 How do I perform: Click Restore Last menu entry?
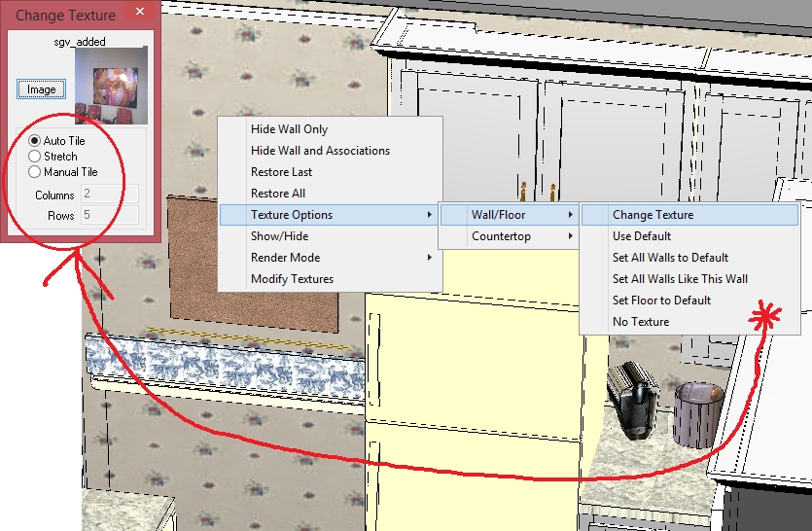(x=281, y=172)
